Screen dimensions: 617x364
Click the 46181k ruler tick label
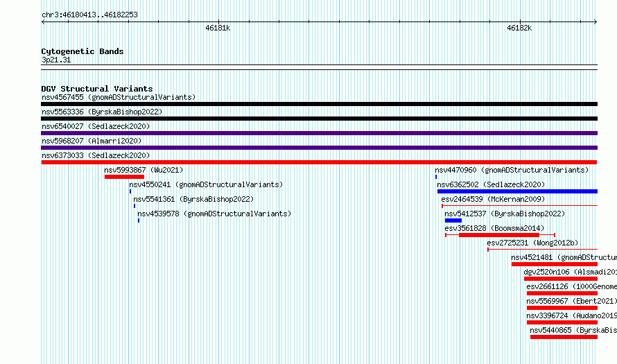click(218, 28)
